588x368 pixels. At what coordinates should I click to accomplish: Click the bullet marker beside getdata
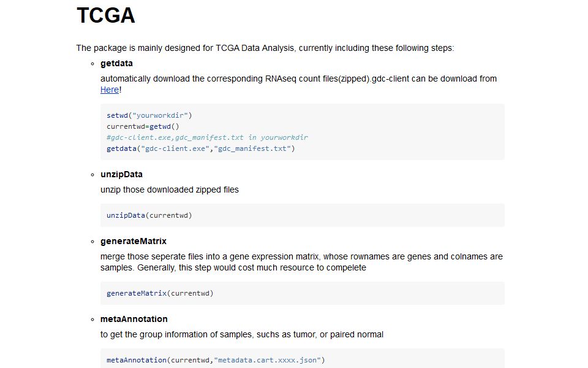(x=92, y=63)
